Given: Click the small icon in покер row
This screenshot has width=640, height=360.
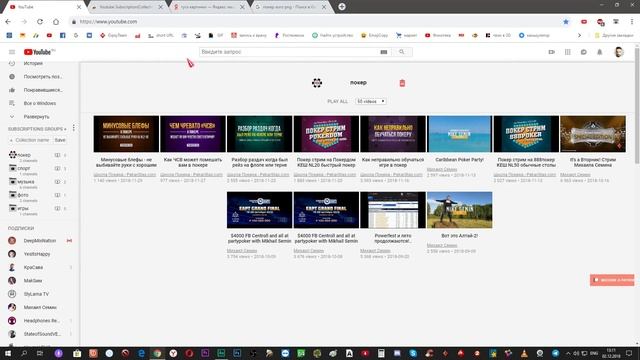Looking at the screenshot, I should click(57, 155).
